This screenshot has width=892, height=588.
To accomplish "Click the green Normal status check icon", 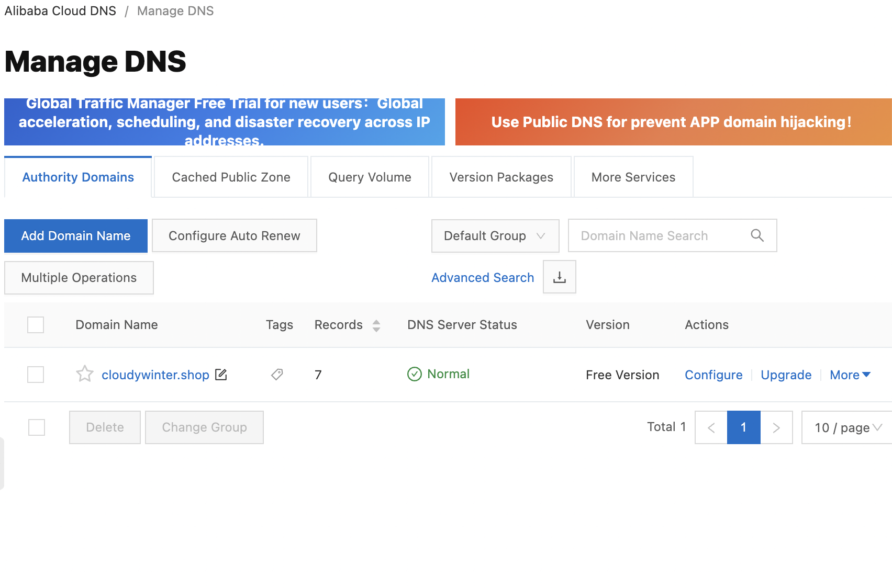I will [x=415, y=374].
